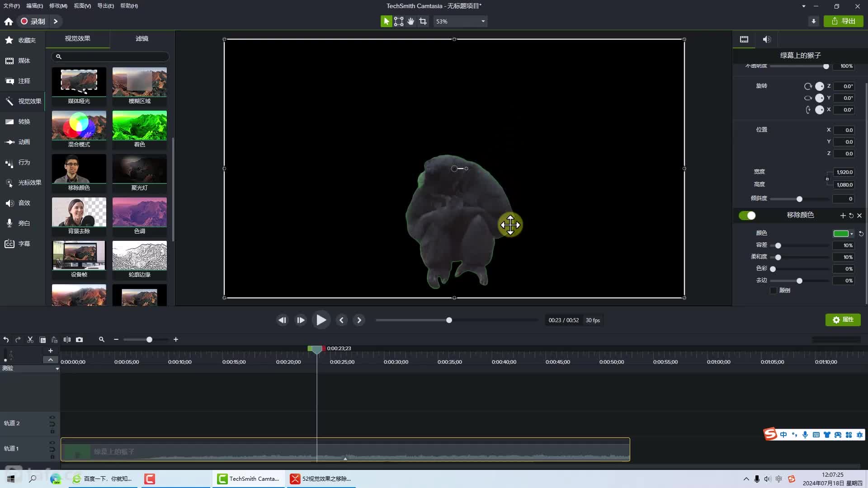
Task: Show hidden system tray icons
Action: [x=746, y=479]
